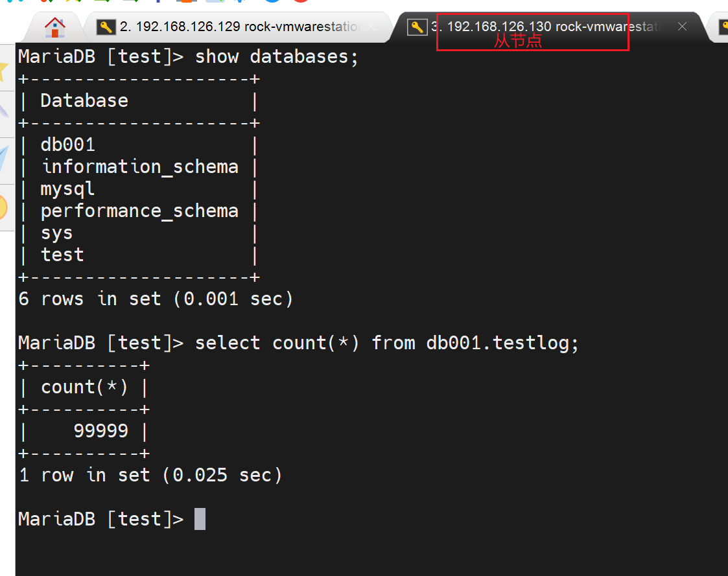Open the orange Sftp sidebar panel
This screenshot has width=728, height=576.
[x=5, y=207]
